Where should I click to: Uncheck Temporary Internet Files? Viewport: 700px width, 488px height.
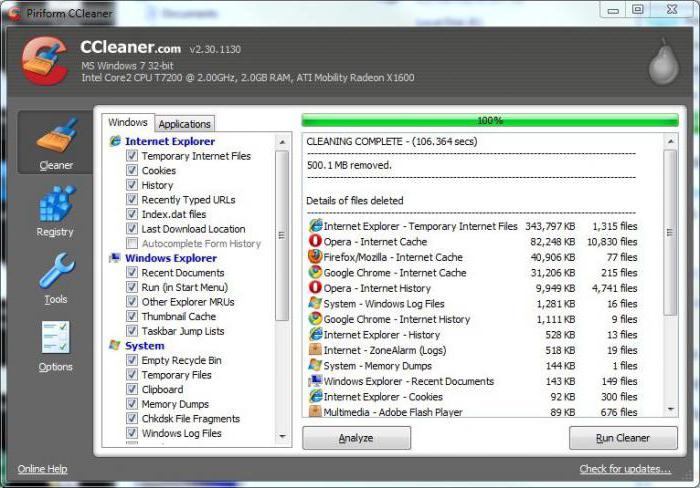(x=132, y=155)
